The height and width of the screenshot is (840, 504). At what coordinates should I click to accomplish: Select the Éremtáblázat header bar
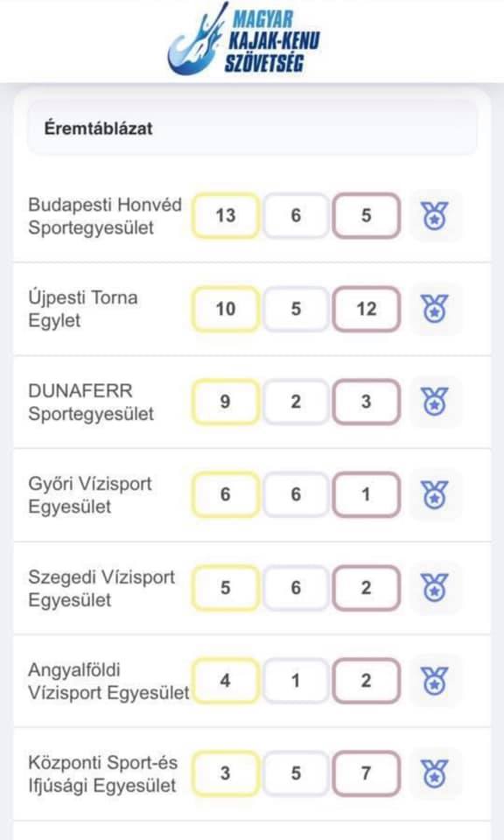[x=252, y=128]
